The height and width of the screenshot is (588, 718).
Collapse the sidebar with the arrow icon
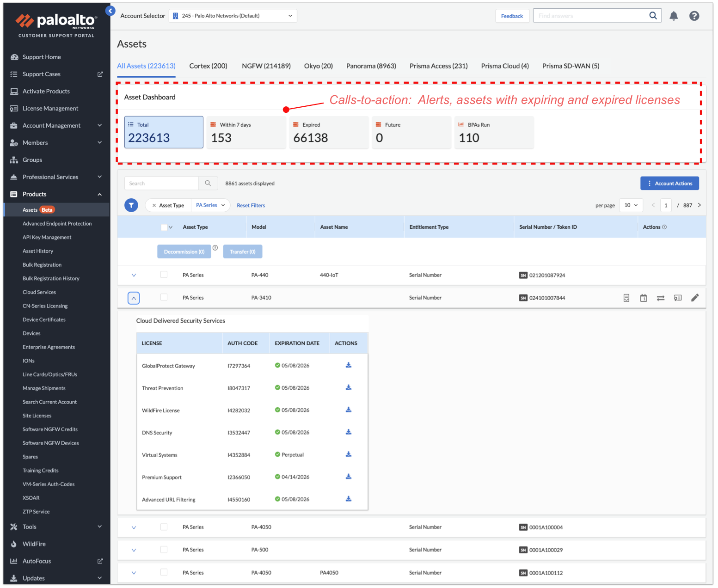pos(110,11)
